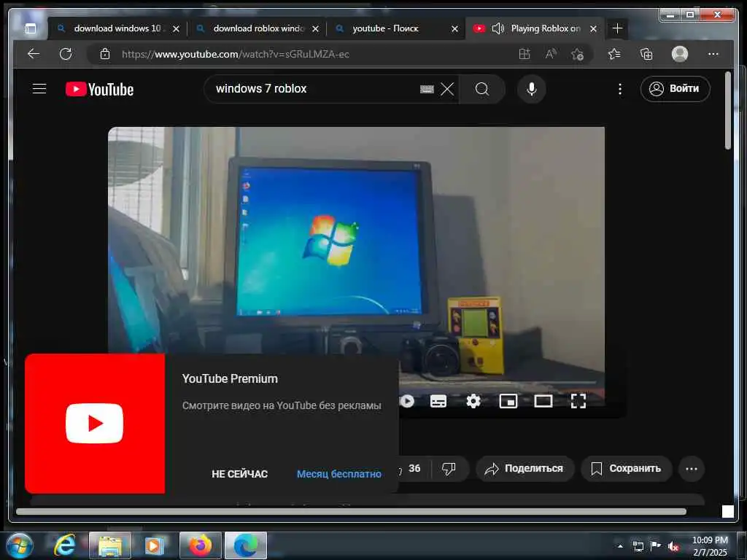The image size is (747, 560).
Task: Click the vertical page scrollbar
Action: click(728, 111)
